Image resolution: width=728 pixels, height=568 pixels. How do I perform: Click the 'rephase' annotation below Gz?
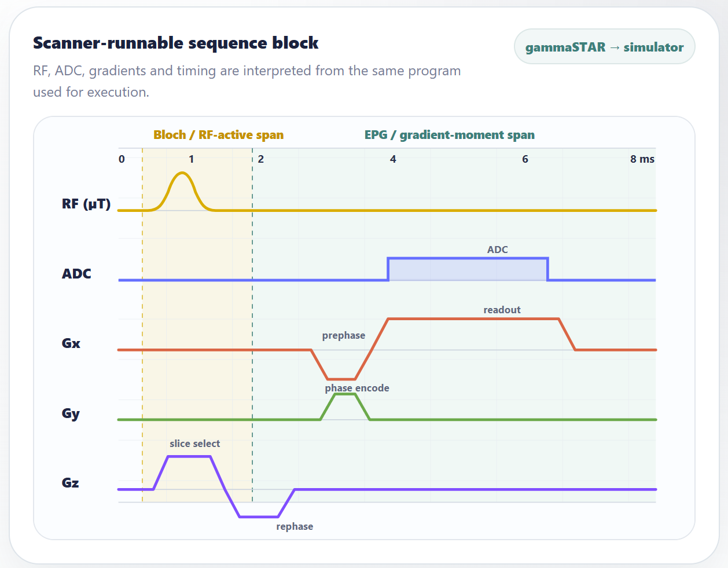[x=295, y=526]
